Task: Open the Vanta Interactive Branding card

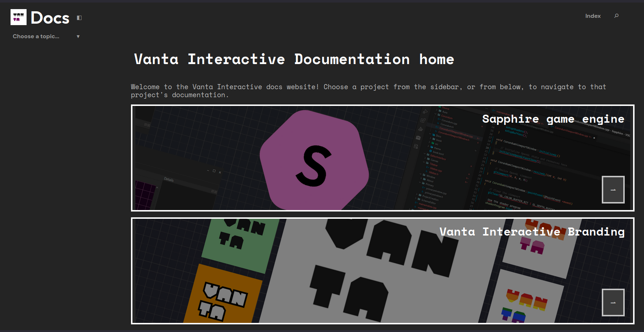Action: pos(383,271)
